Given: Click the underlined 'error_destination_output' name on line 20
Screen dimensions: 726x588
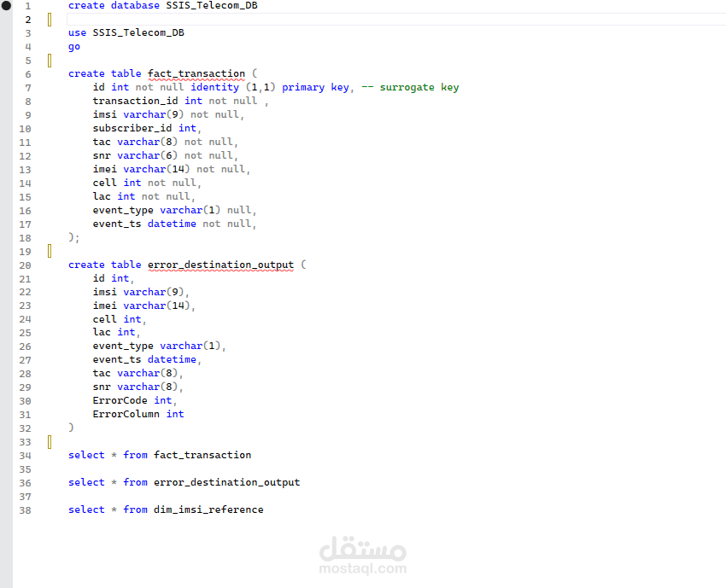Looking at the screenshot, I should point(221,265).
